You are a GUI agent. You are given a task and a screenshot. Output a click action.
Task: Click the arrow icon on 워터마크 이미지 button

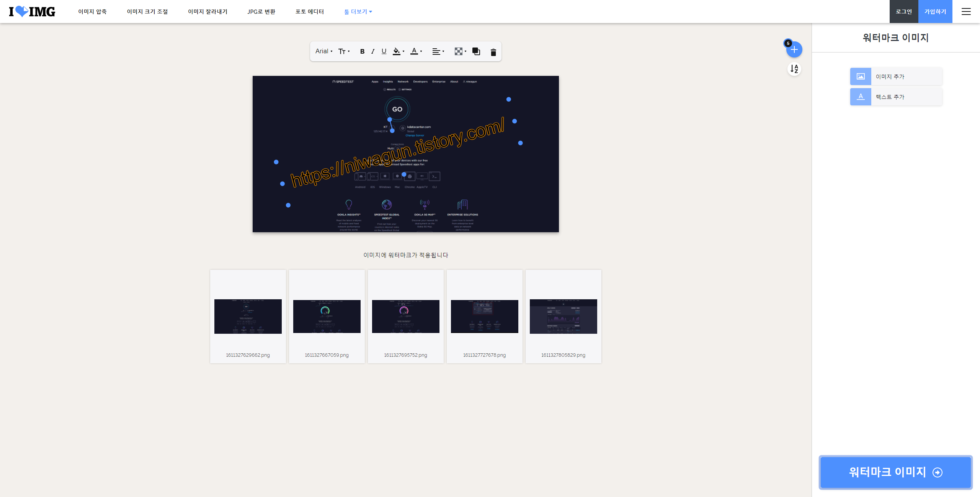938,472
